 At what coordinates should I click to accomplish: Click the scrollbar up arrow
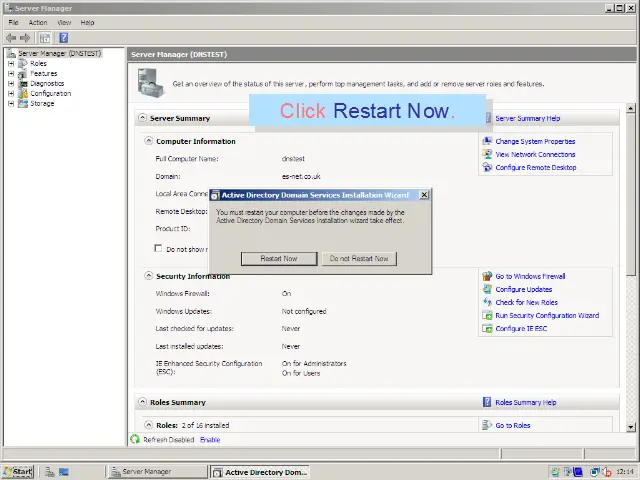click(x=631, y=109)
